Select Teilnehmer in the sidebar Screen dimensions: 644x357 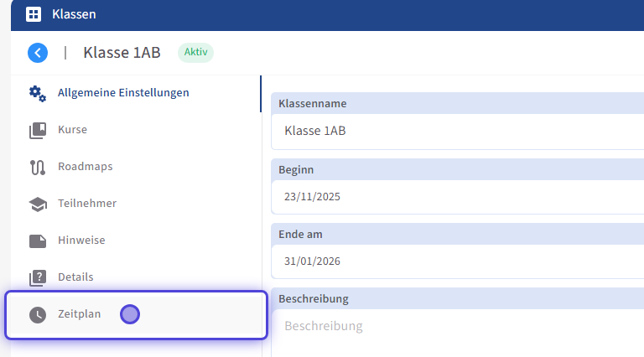click(87, 204)
